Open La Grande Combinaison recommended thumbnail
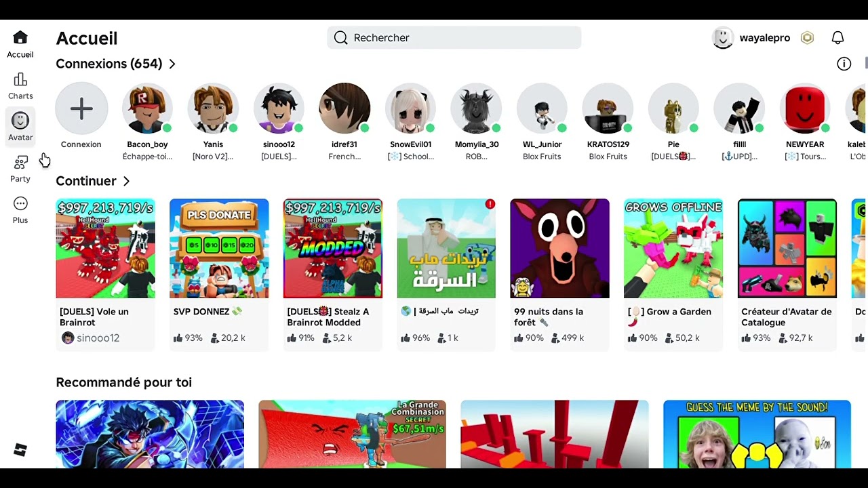The height and width of the screenshot is (488, 868). pyautogui.click(x=352, y=434)
